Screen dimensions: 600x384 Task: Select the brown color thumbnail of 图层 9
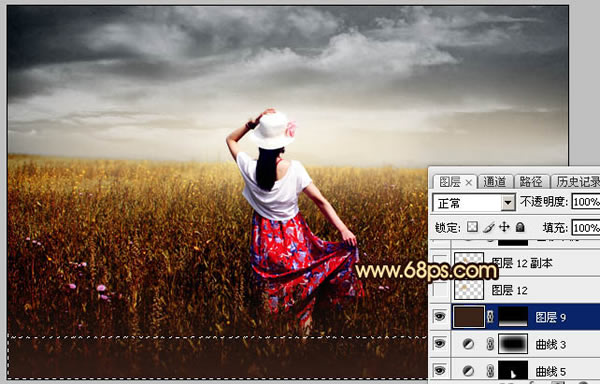point(469,317)
